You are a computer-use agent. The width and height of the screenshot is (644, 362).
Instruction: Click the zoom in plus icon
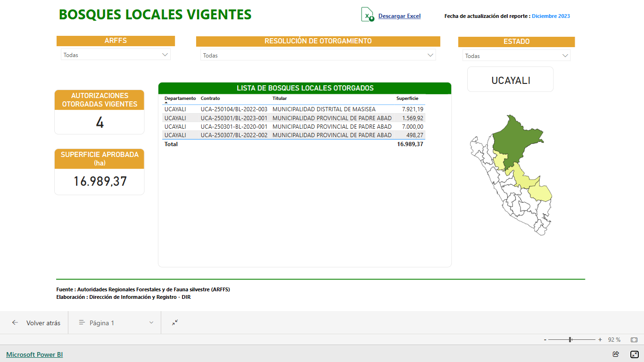[x=600, y=340]
